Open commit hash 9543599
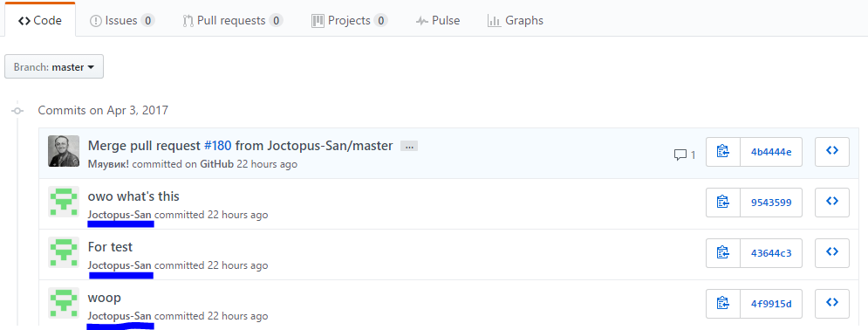Viewport: 868px width, 330px height. click(x=771, y=203)
